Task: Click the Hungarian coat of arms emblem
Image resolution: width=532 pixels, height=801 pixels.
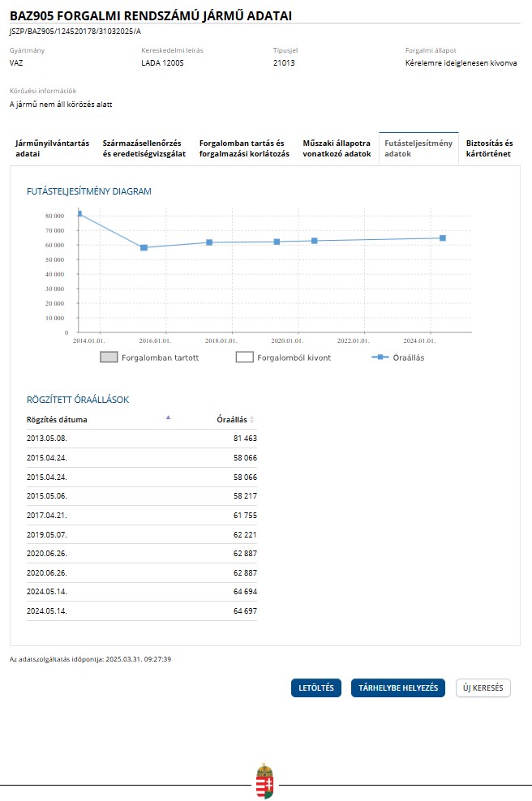Action: [264, 781]
